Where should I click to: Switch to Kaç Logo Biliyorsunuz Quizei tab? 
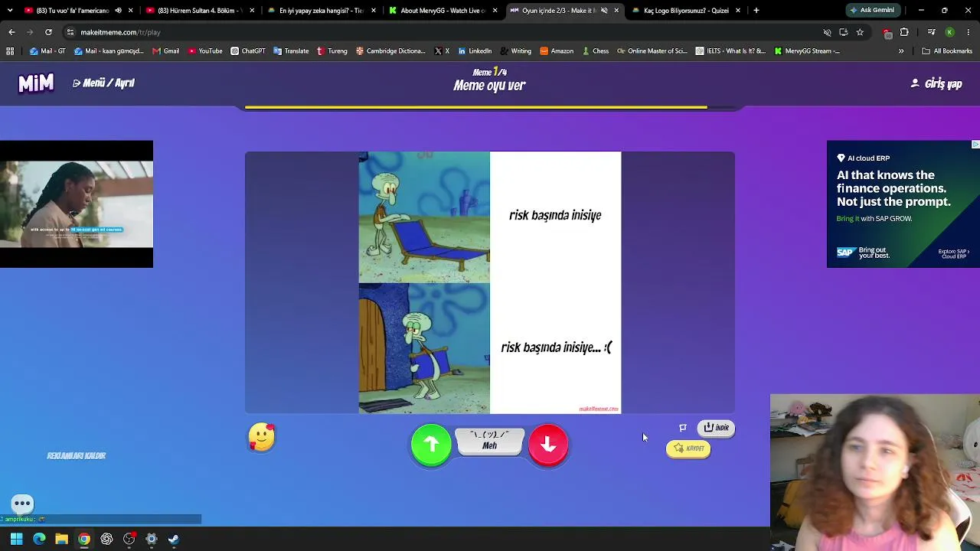pos(686,11)
